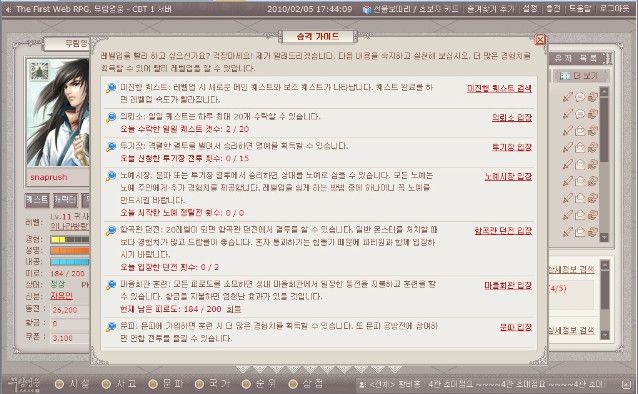Click the chat bubble icon in second user-list row
Viewport: 638px width, 394px height.
(580, 114)
